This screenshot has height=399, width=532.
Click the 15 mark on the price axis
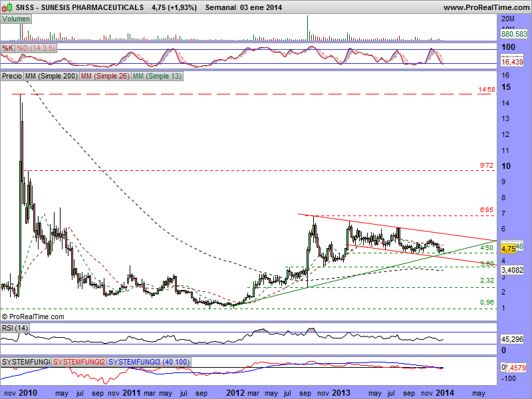click(x=506, y=87)
